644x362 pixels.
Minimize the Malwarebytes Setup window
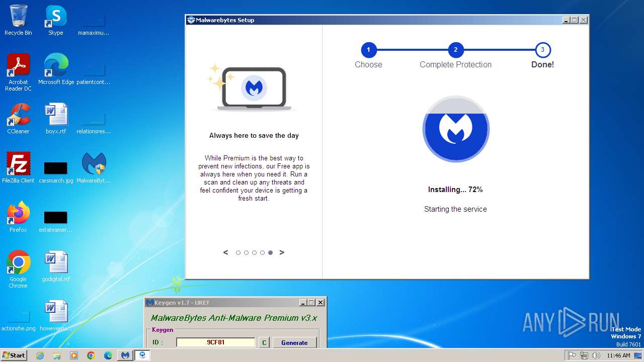[x=566, y=20]
